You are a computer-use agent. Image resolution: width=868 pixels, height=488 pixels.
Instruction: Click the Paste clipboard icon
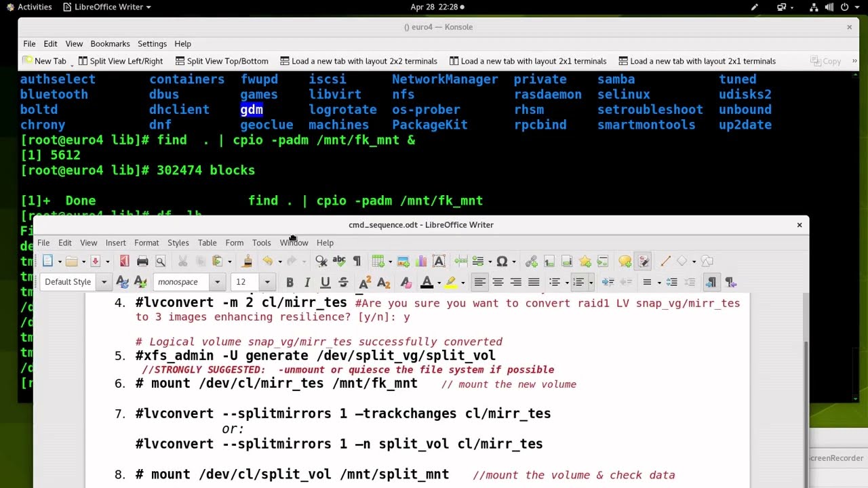coord(217,261)
